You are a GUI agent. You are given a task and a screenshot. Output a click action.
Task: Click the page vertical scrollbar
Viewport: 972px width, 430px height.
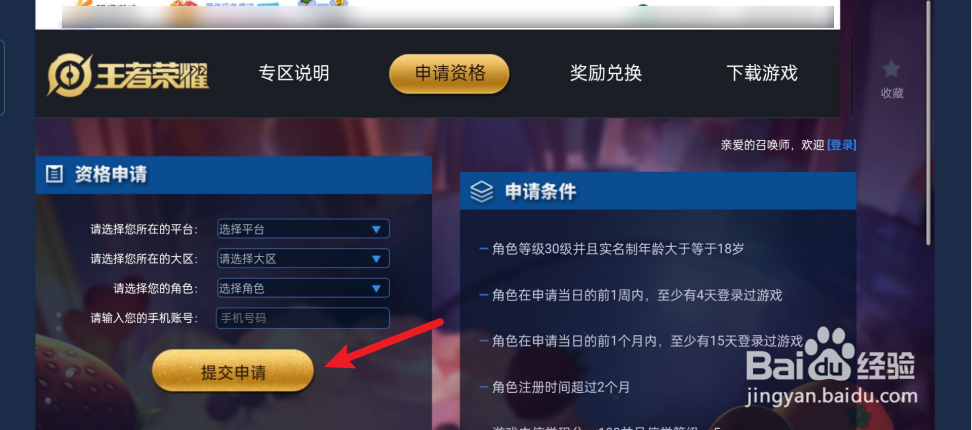(928, 122)
